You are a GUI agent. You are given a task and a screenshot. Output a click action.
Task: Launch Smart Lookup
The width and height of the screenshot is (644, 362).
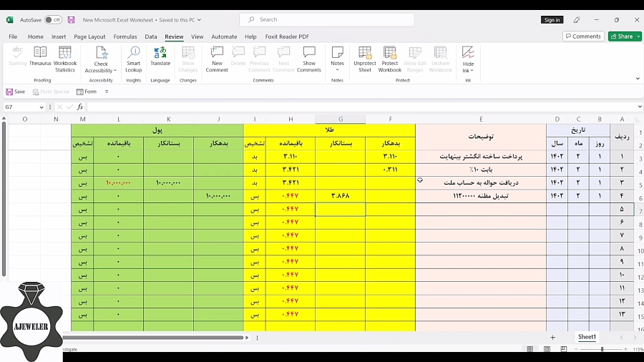[134, 59]
